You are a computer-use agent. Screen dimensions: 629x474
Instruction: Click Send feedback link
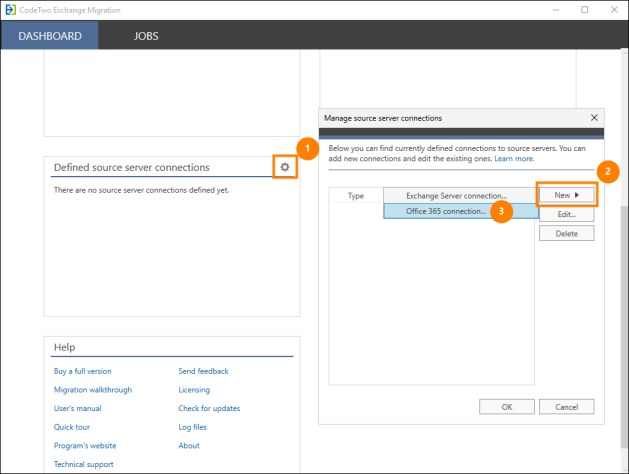click(203, 371)
